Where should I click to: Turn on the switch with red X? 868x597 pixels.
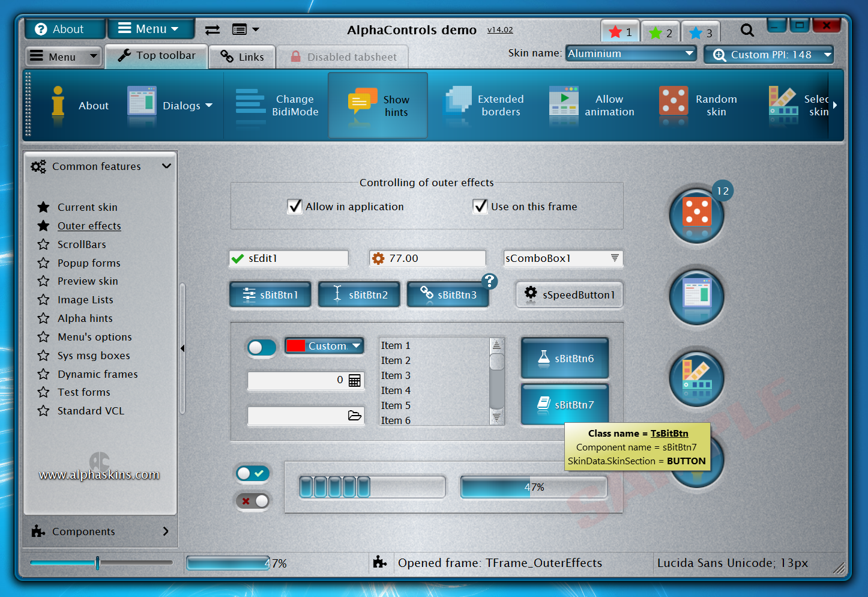click(253, 501)
